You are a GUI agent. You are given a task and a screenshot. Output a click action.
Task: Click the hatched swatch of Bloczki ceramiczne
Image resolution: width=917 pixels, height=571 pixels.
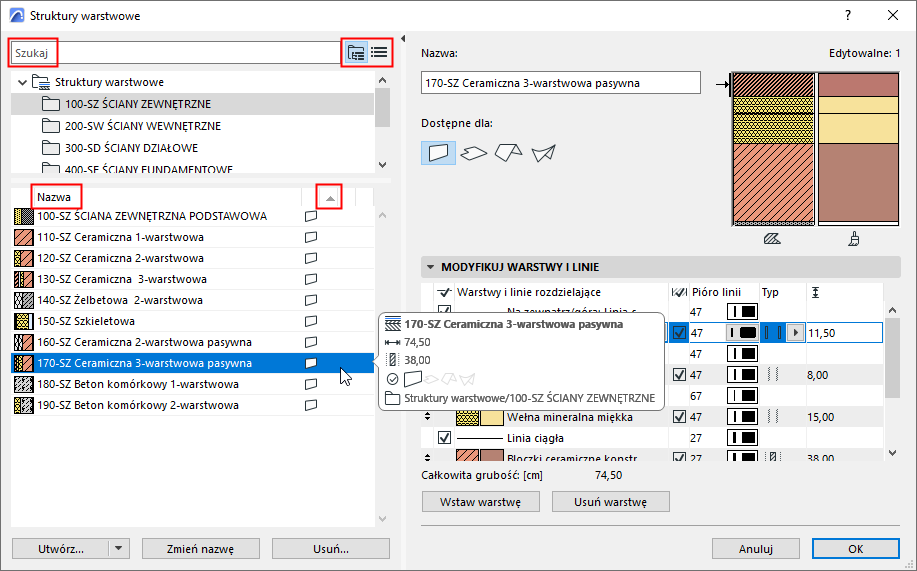tap(467, 456)
